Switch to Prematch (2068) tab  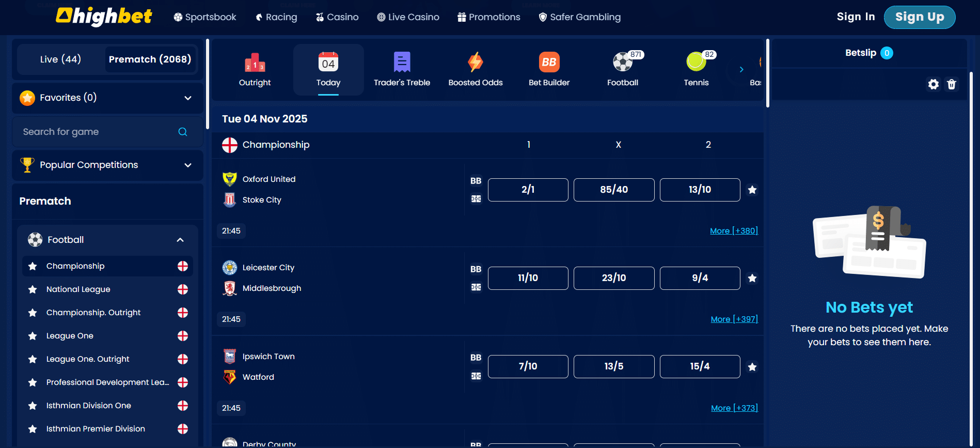(x=150, y=59)
